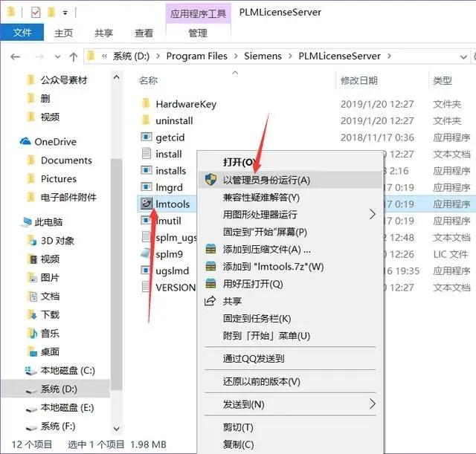Screen dimensions: 476x454
Task: Click the OneDrive cloud icon
Action: tap(25, 141)
